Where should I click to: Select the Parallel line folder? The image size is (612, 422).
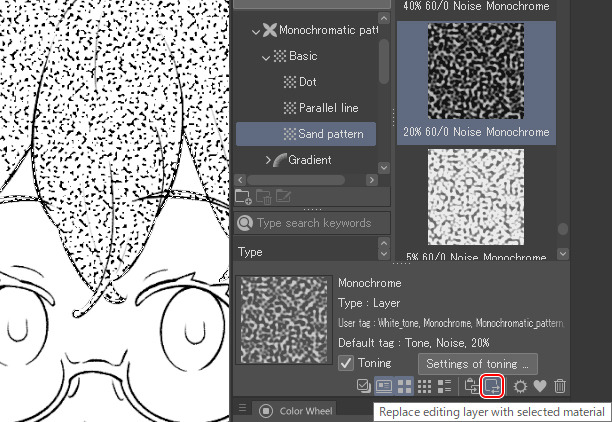(x=320, y=108)
